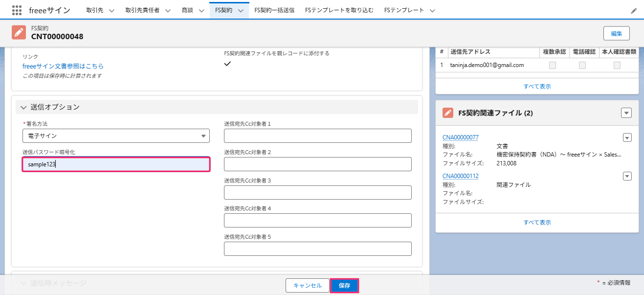Click the freeeサイン app name

(x=49, y=10)
